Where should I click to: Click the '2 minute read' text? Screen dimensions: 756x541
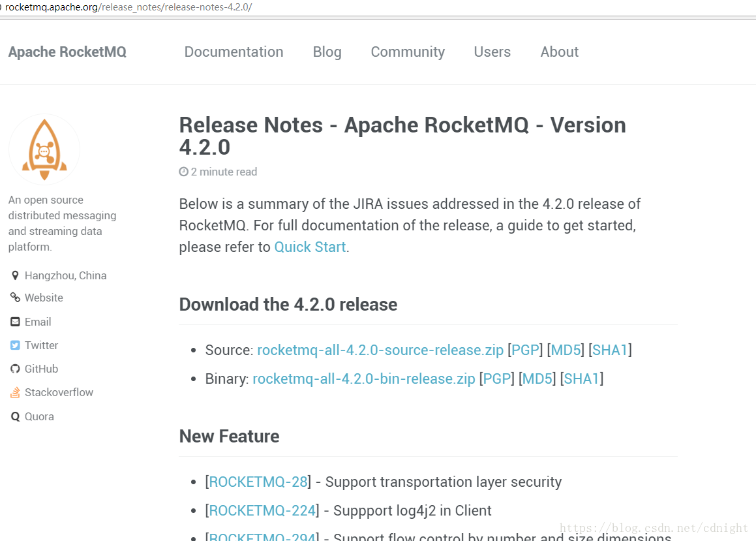coord(224,172)
